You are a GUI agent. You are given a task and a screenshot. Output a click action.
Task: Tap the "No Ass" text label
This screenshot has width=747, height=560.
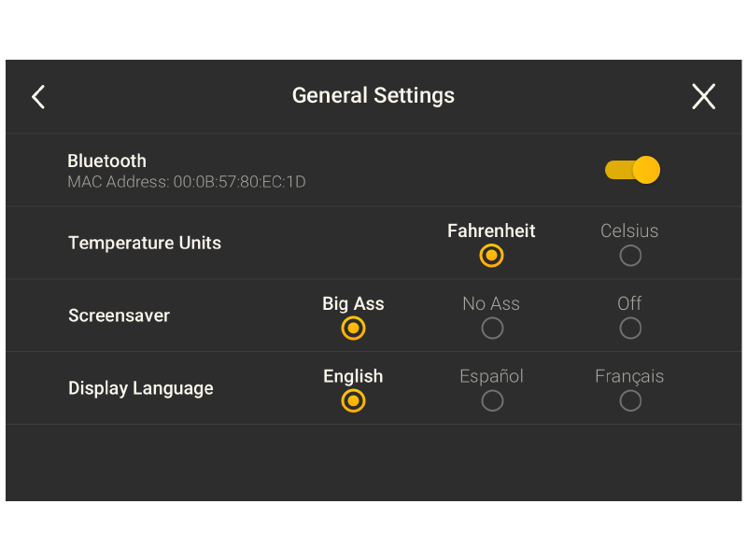[x=491, y=303]
